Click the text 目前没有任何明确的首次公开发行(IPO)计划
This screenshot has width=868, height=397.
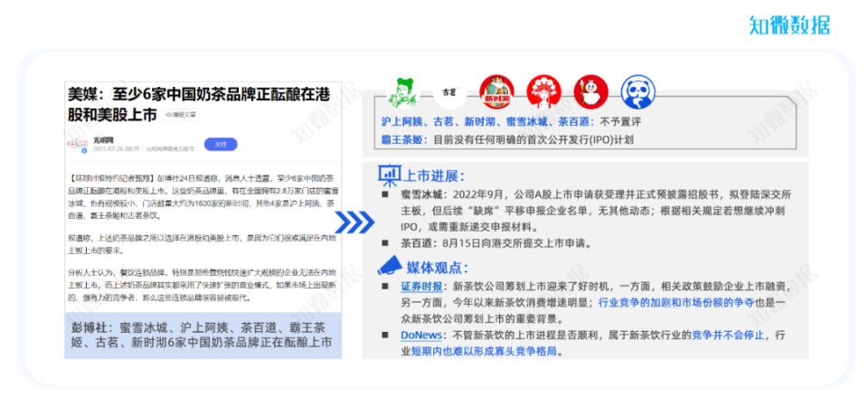click(x=533, y=139)
